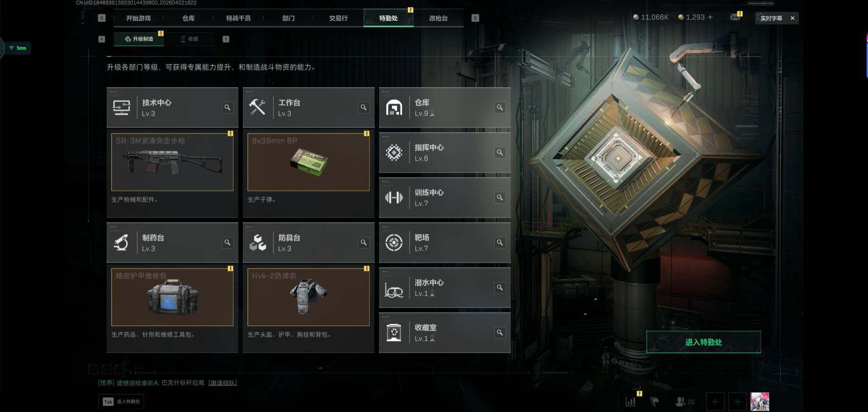Add teammate in first empty plus slot
This screenshot has height=412, width=868.
click(x=715, y=402)
